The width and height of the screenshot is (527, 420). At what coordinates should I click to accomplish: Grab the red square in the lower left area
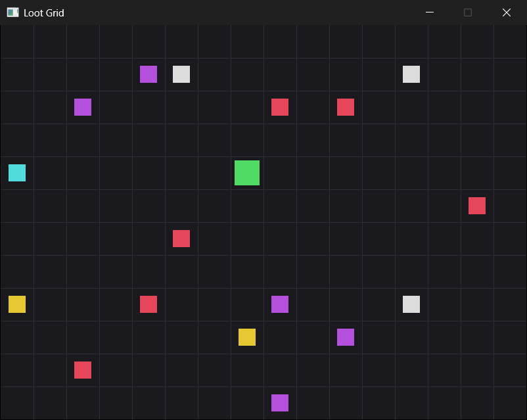click(x=83, y=370)
